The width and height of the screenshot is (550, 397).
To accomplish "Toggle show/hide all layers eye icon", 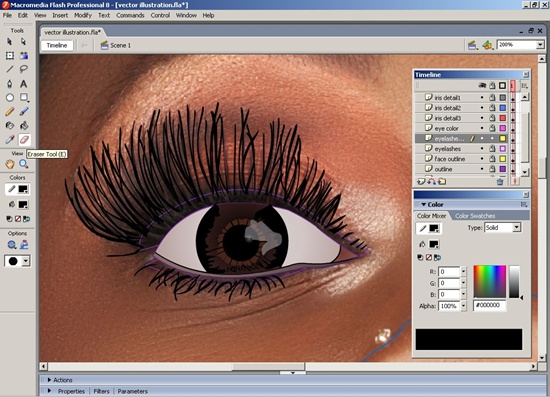I will [x=482, y=86].
